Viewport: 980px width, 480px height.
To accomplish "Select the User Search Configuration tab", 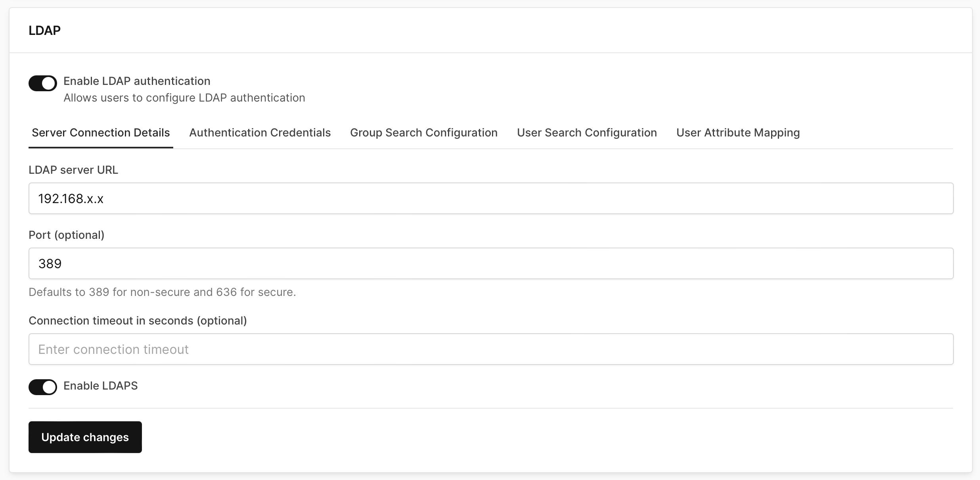I will [586, 132].
